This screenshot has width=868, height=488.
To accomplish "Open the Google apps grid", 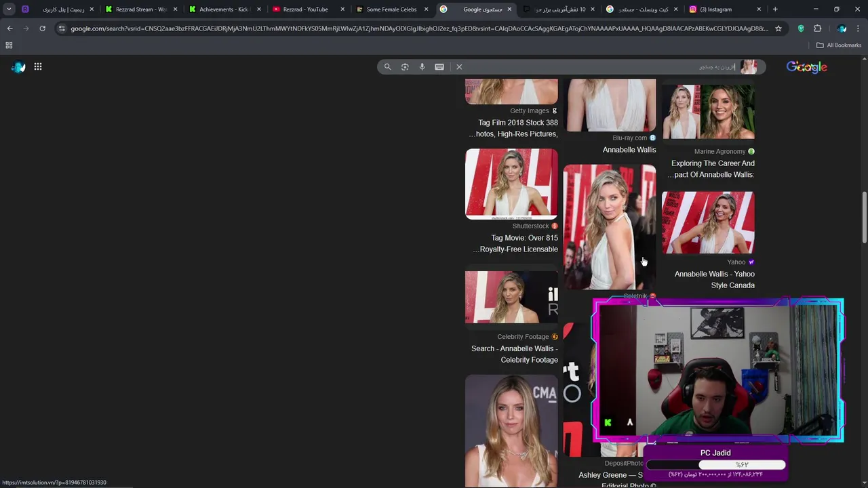I will (38, 66).
